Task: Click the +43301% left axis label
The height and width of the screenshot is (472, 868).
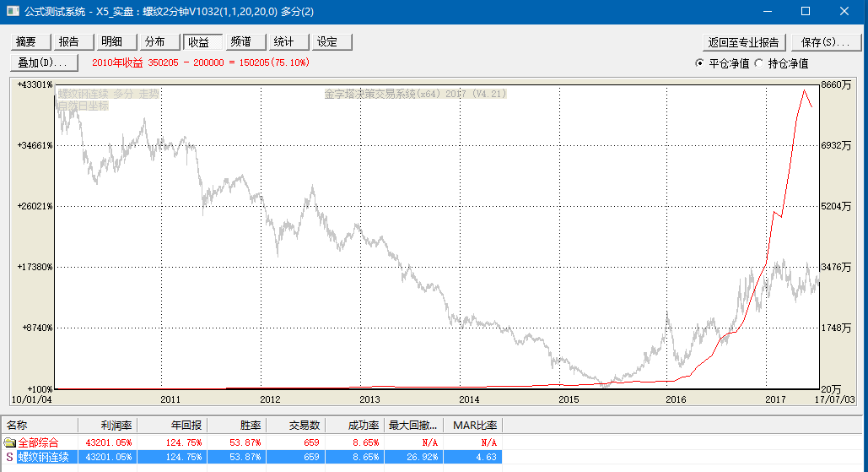Action: tap(35, 84)
